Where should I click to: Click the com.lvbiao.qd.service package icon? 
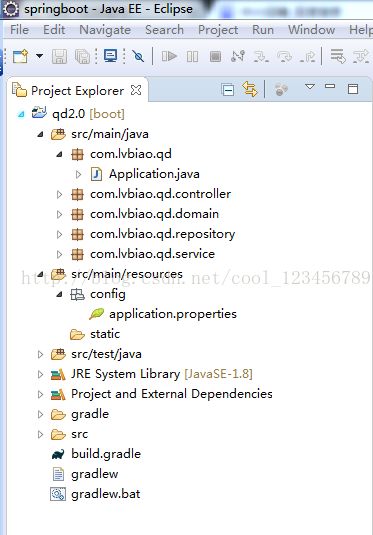tap(77, 255)
